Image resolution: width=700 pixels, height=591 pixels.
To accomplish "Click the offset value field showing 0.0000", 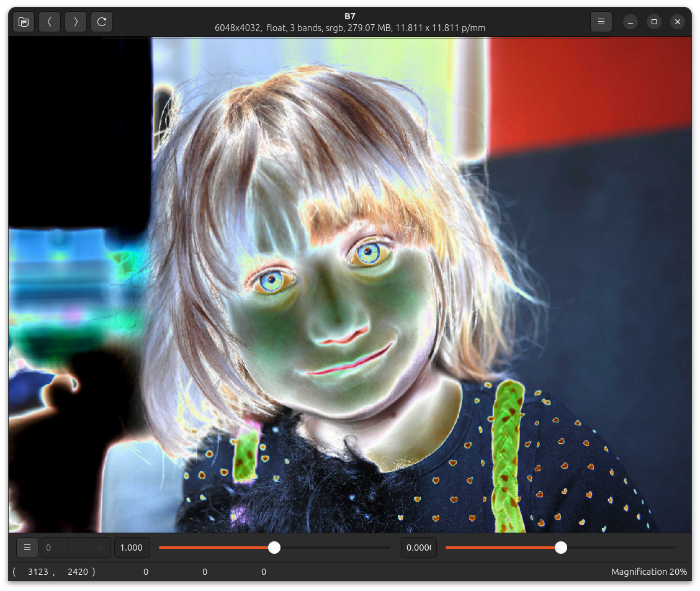I will click(419, 548).
